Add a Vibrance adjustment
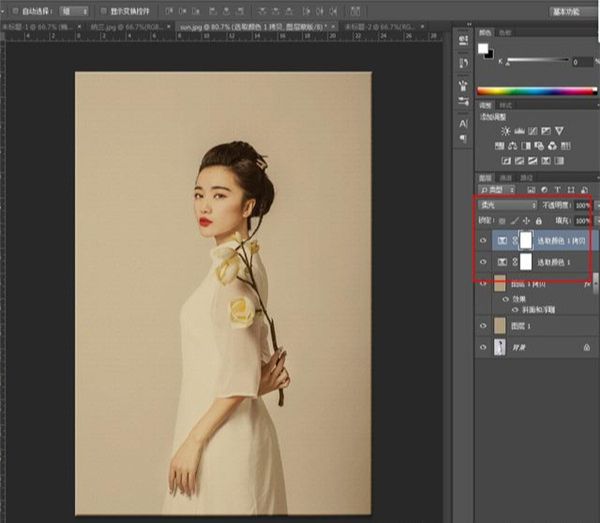This screenshot has height=523, width=600. [x=559, y=131]
